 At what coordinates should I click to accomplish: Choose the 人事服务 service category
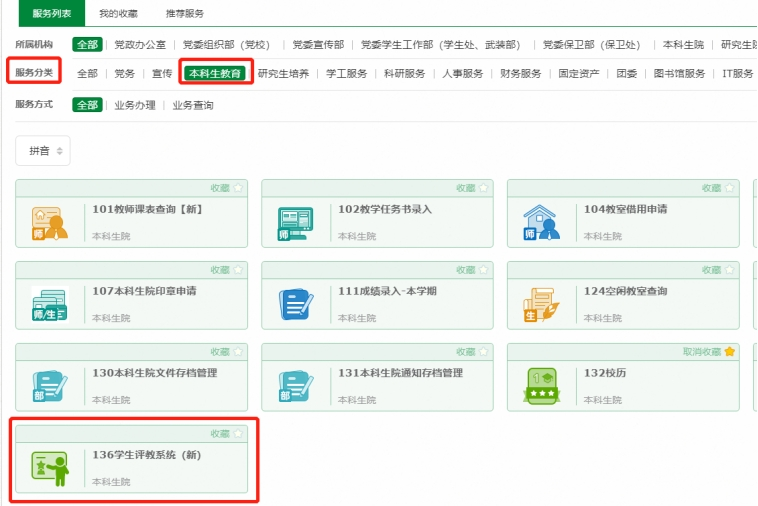pyautogui.click(x=463, y=73)
